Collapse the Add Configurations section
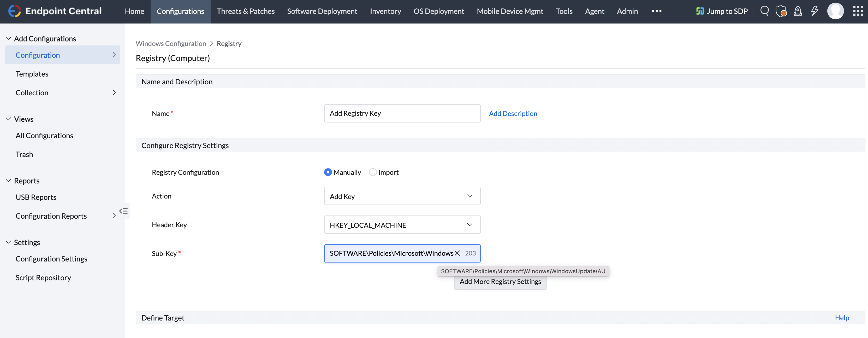This screenshot has height=338, width=868. pyautogui.click(x=8, y=39)
